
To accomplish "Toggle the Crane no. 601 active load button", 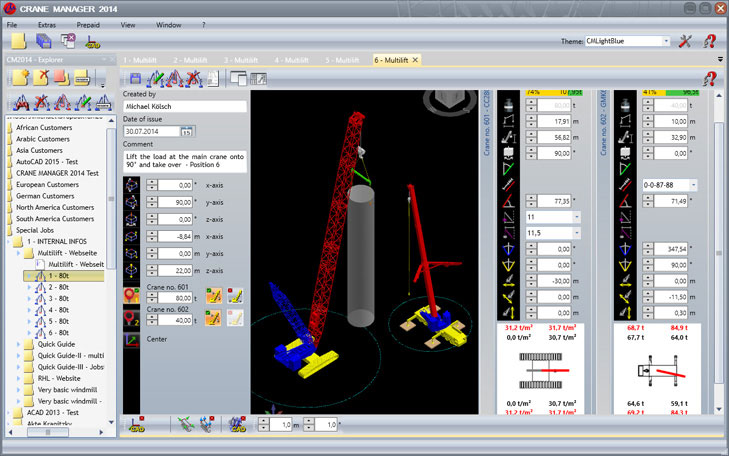I will (x=213, y=296).
